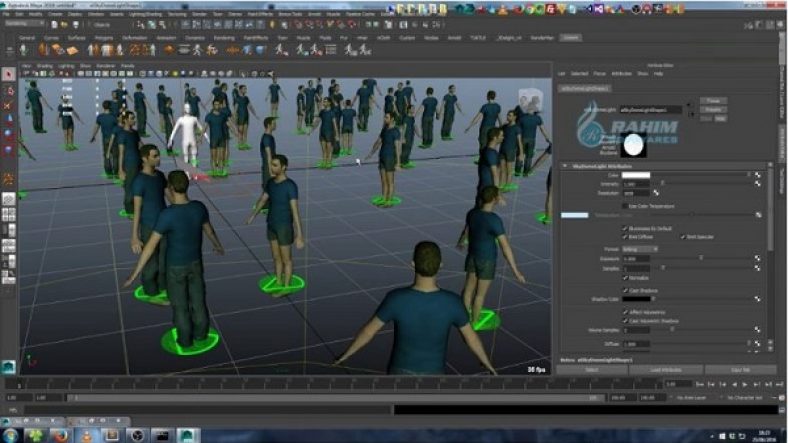The image size is (788, 443).
Task: Toggle Use Color Temperature checkbox
Action: click(625, 204)
